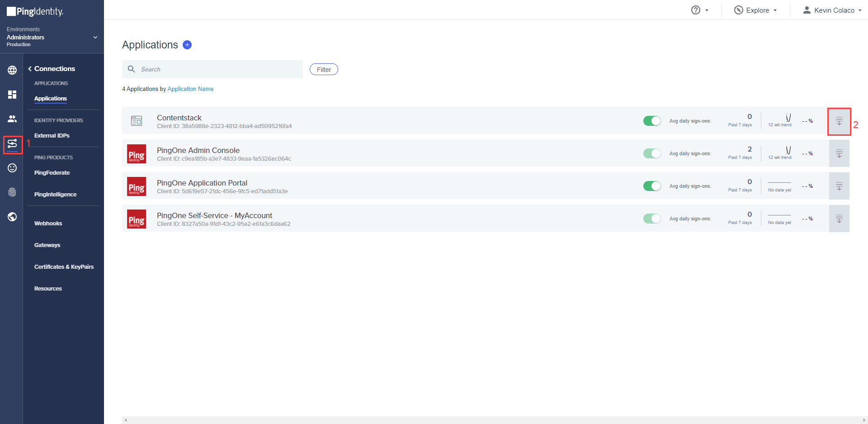Click the PingOne Admin Console Ping logo
Viewport: 868px width, 424px height.
pos(137,154)
